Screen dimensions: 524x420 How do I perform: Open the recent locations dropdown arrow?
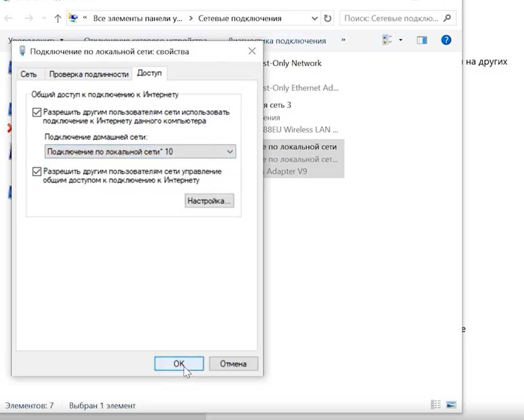tap(44, 18)
